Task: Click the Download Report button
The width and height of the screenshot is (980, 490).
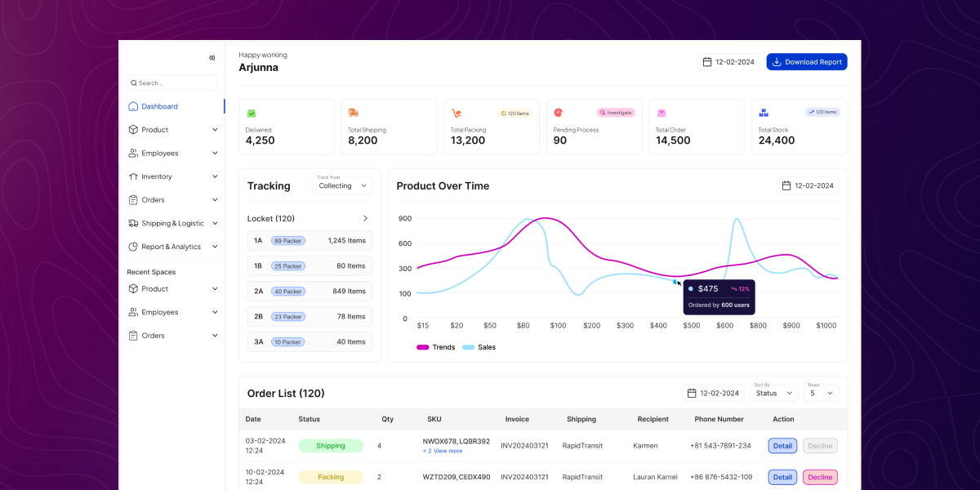Action: [x=807, y=61]
